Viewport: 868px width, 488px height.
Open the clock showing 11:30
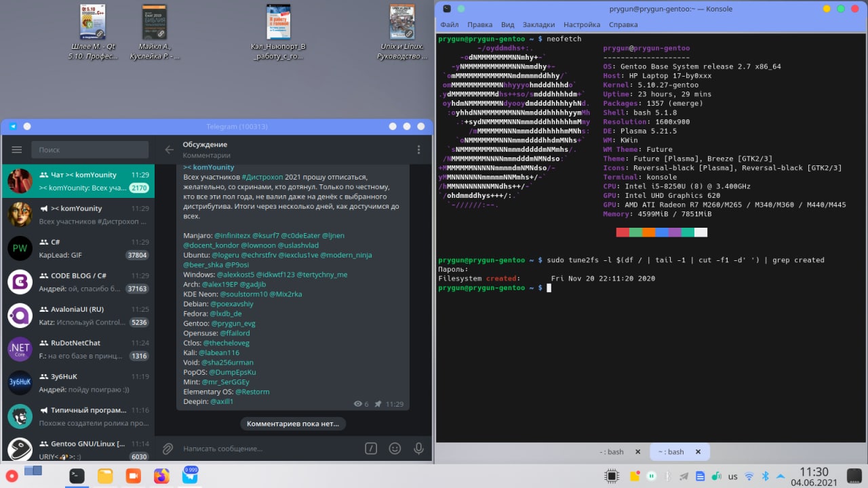(x=814, y=476)
